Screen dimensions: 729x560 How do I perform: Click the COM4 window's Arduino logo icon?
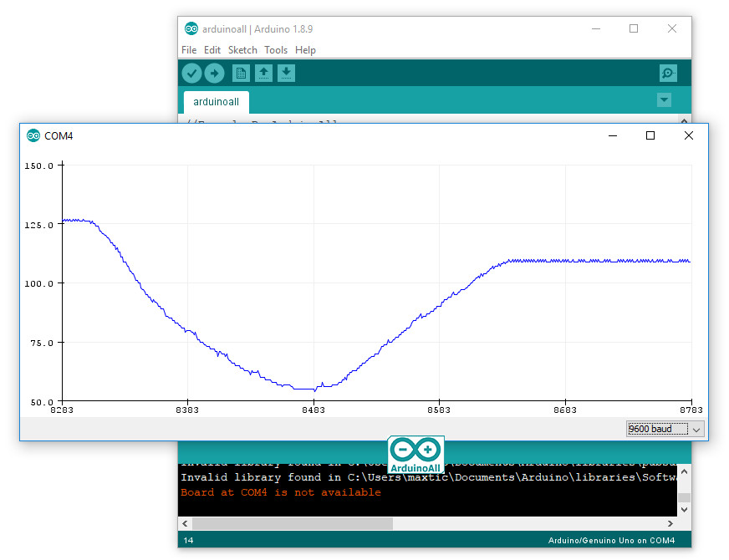(x=33, y=135)
